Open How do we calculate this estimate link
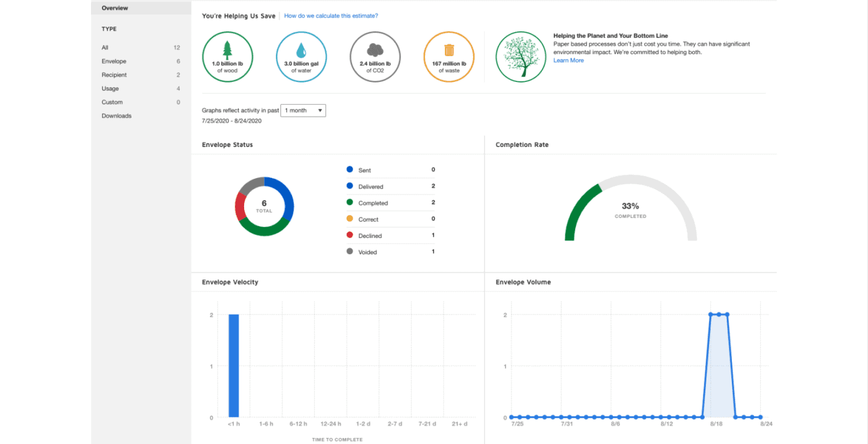Screen dimensions: 868x444 coord(331,16)
